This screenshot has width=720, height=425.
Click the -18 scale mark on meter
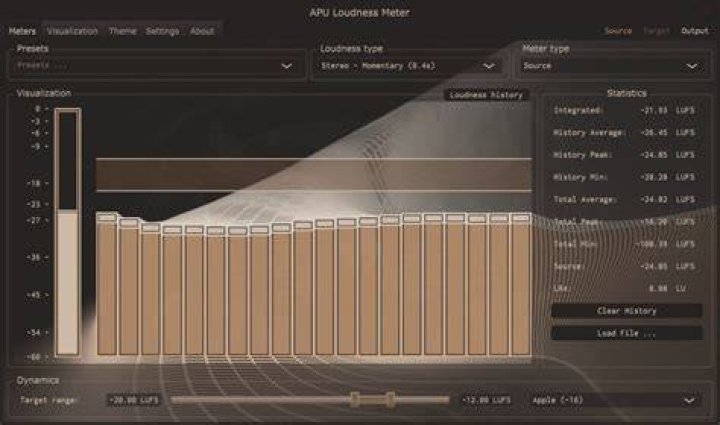[x=37, y=183]
